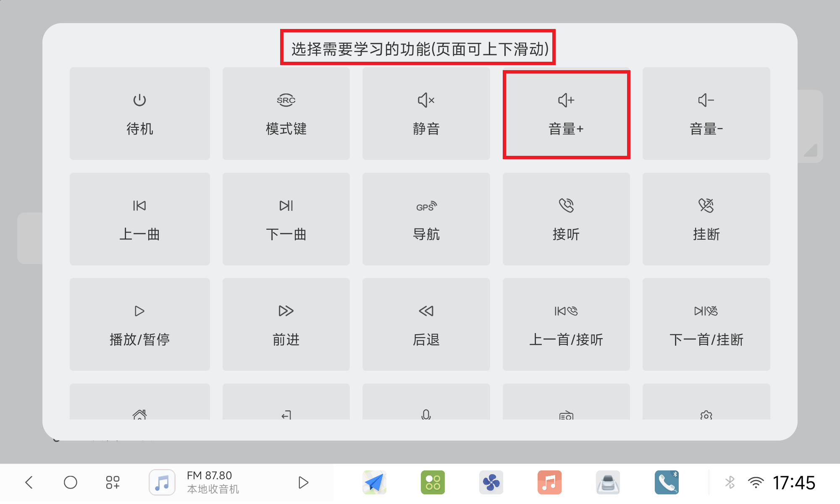Choose the 导航 GPS navigation tile
Viewport: 840px width, 504px height.
pos(426,219)
